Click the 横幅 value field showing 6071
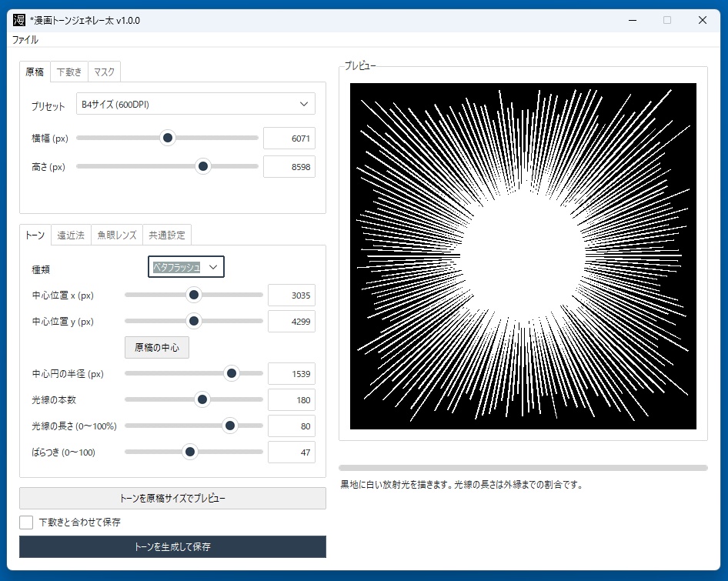This screenshot has width=728, height=581. point(289,139)
